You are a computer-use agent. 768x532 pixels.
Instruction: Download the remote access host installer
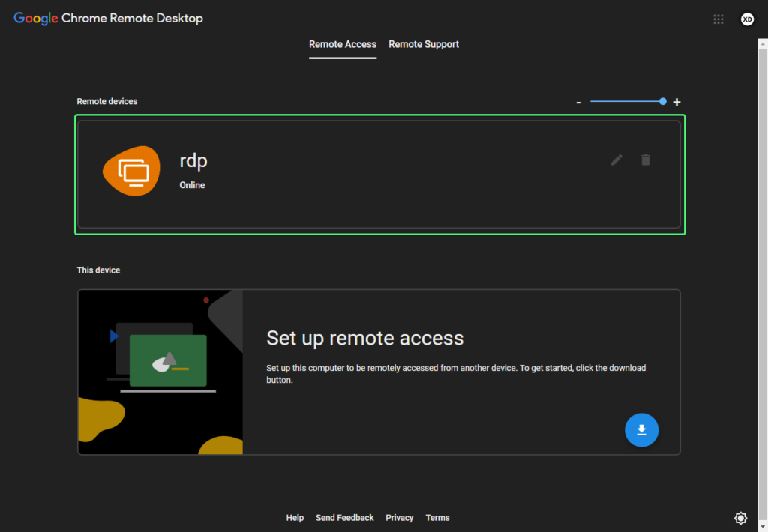click(x=641, y=429)
